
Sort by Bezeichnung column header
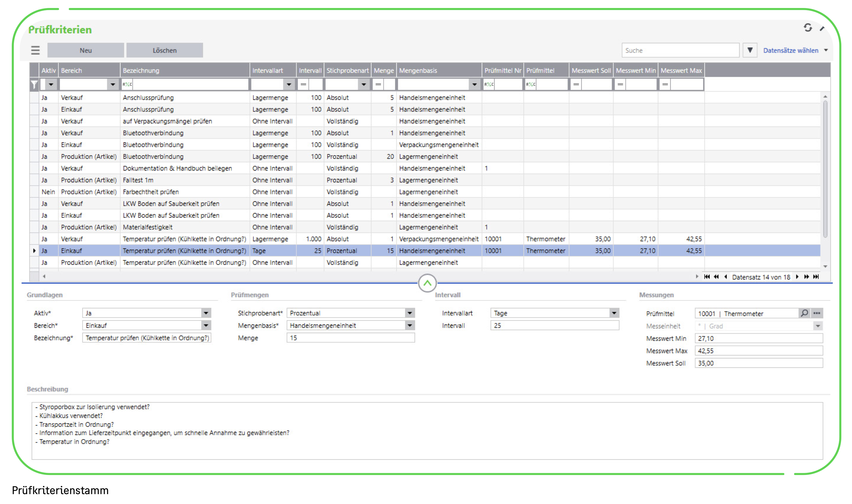pyautogui.click(x=185, y=70)
